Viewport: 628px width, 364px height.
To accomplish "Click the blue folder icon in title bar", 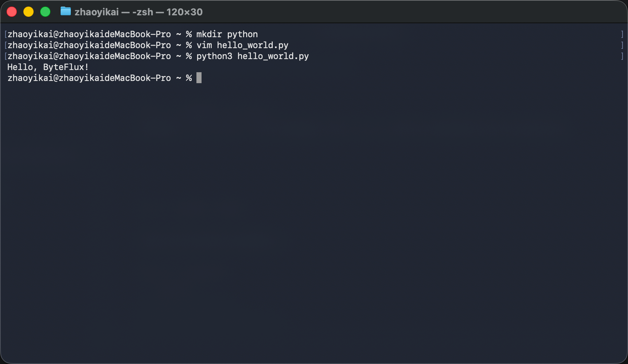I will point(66,11).
